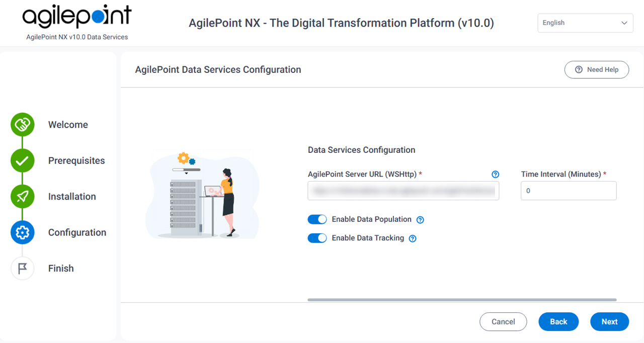Open the Need Help button
Viewport: 644px width, 343px height.
[x=597, y=69]
